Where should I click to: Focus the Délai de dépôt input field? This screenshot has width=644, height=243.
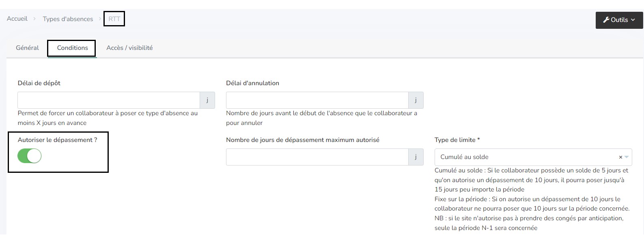[109, 100]
